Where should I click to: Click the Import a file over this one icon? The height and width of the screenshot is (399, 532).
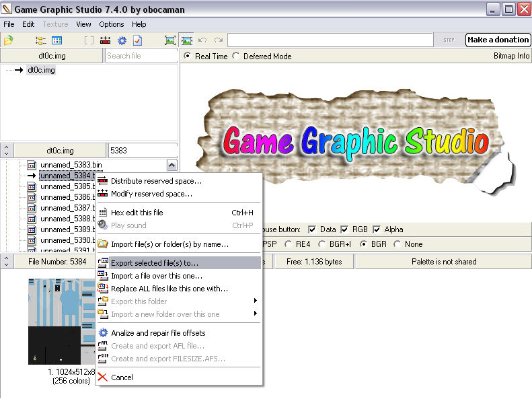(103, 275)
